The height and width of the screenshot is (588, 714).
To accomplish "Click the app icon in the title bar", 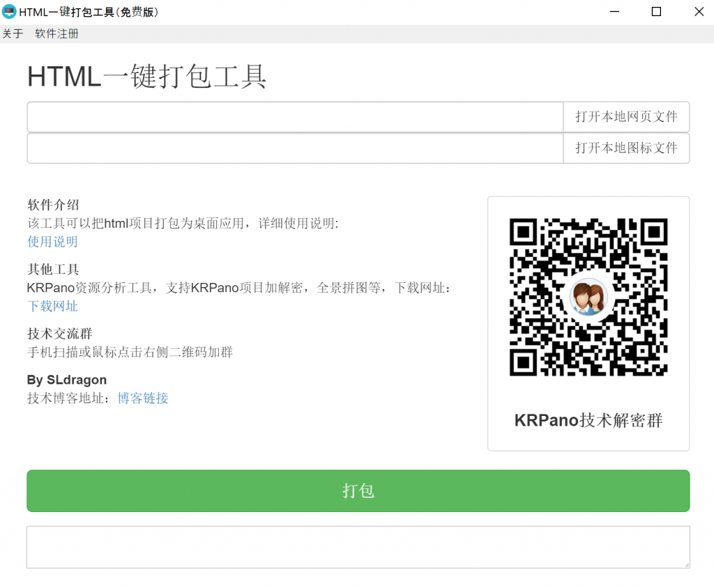I will tap(9, 12).
